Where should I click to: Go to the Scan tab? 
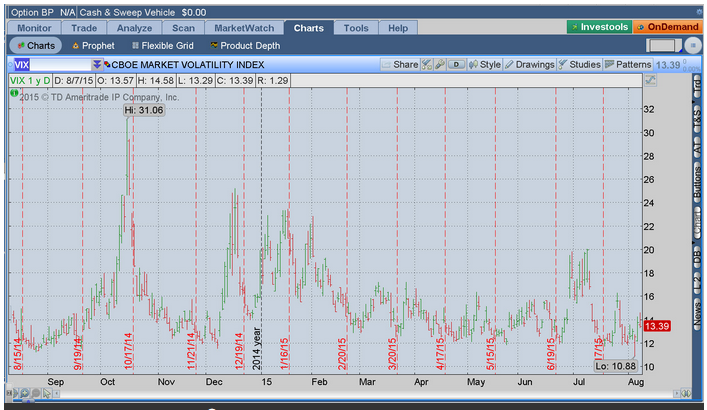click(x=183, y=28)
